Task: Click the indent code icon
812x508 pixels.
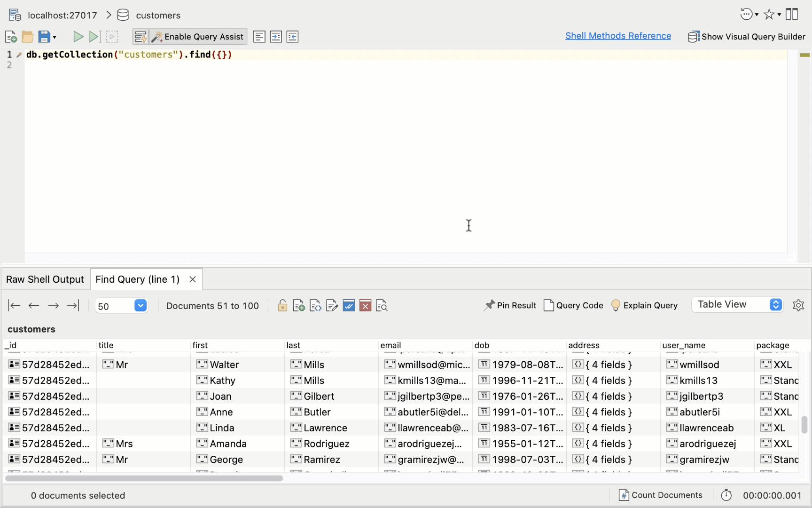Action: (x=276, y=37)
